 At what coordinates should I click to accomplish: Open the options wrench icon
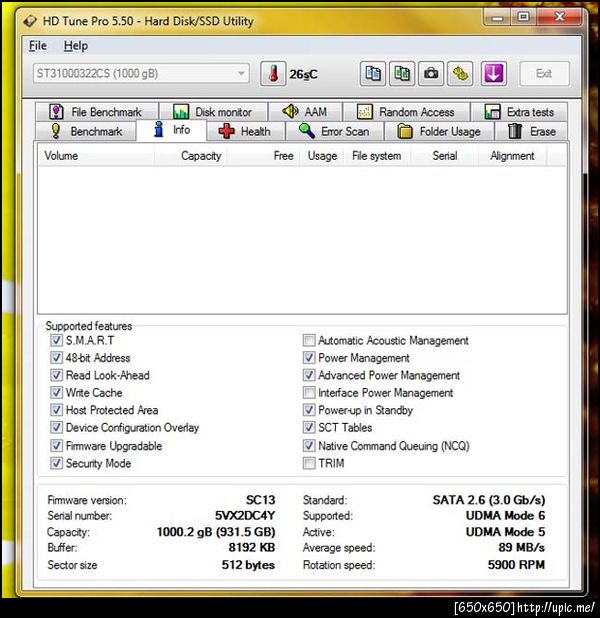click(x=460, y=74)
